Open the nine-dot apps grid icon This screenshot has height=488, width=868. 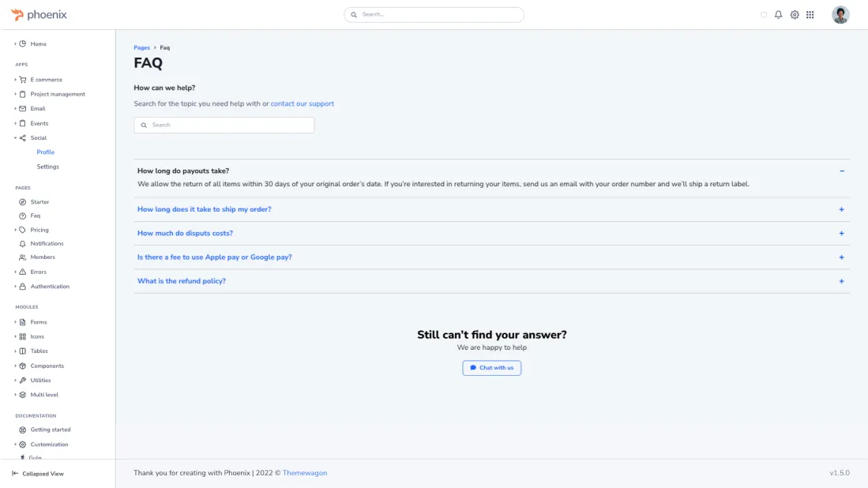pos(810,15)
